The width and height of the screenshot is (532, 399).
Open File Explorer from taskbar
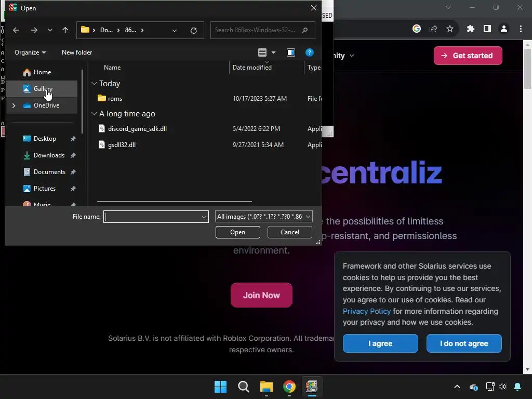(267, 387)
